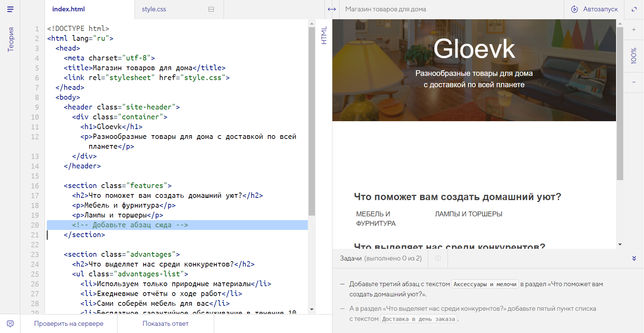Click the split view icon beside style.css
The image size is (644, 333).
(x=211, y=9)
